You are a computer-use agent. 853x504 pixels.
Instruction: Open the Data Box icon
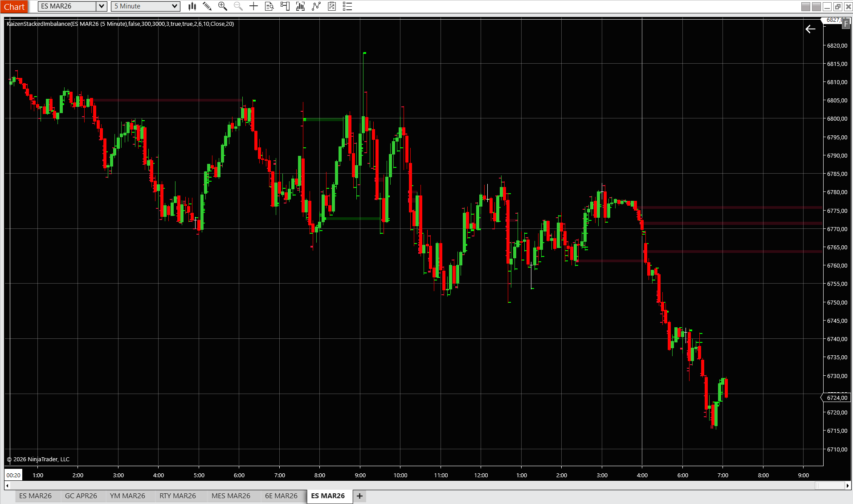269,6
